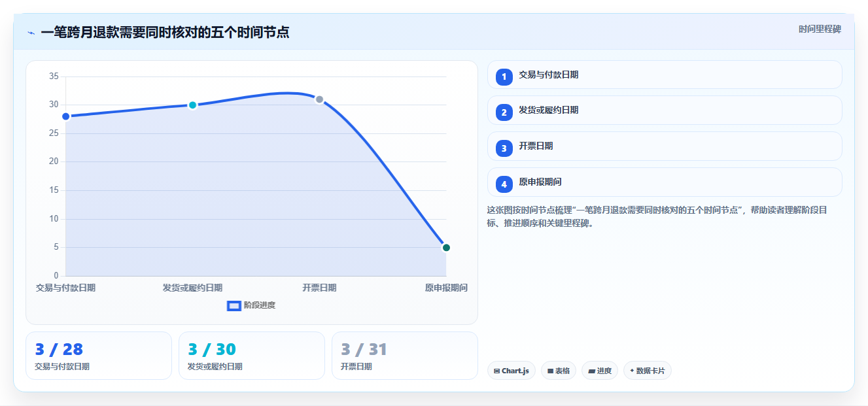
Task: Select step 1 number badge
Action: click(x=504, y=77)
